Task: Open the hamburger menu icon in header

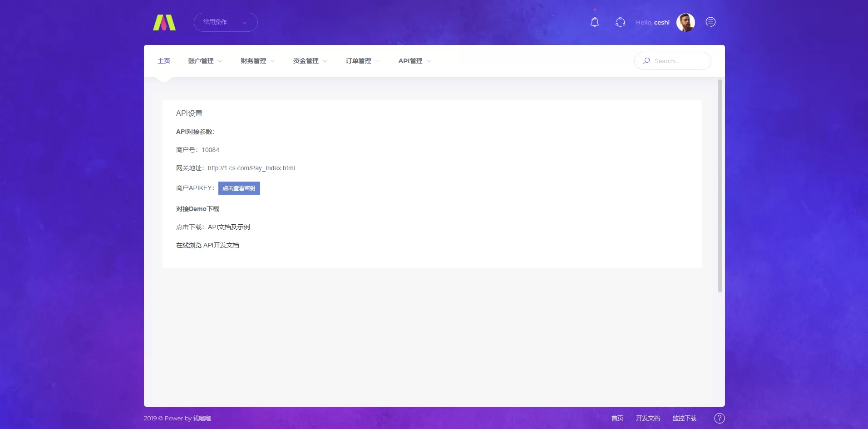Action: pos(710,22)
